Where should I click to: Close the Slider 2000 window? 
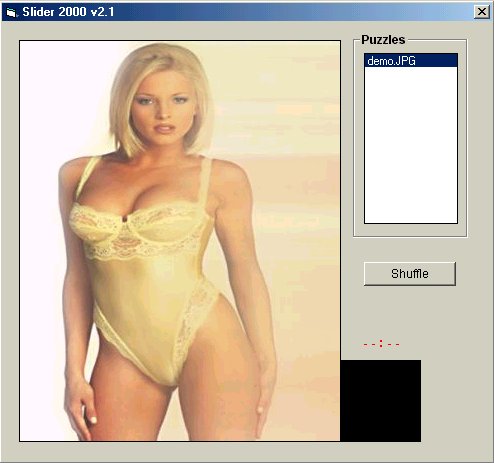(481, 12)
